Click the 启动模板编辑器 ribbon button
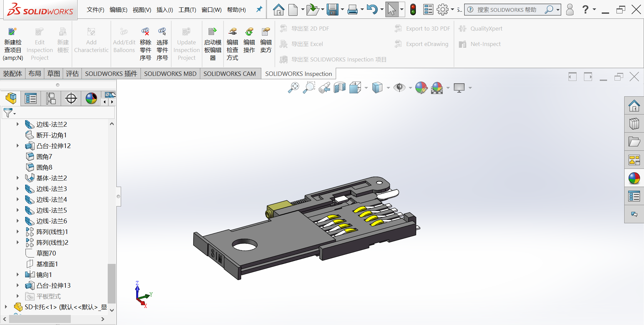 click(213, 44)
